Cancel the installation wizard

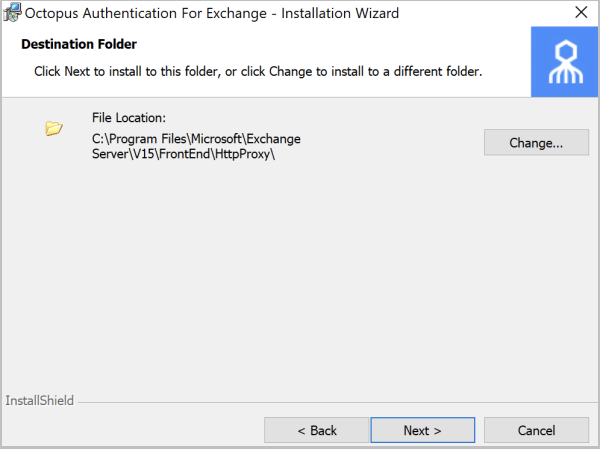click(536, 430)
